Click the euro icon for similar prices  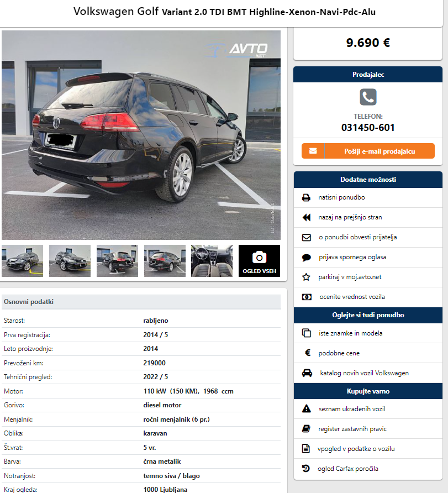[x=308, y=353]
